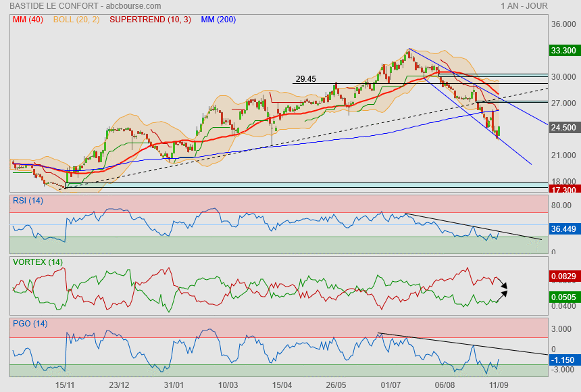Click the blue 36.449 RSI value tag
Screen dimensions: 581x392
click(x=563, y=229)
